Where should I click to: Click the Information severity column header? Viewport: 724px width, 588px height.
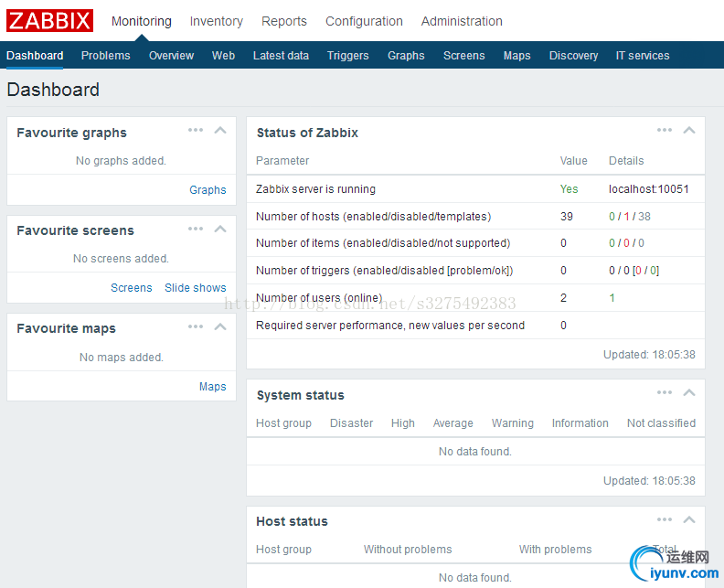[x=580, y=423]
